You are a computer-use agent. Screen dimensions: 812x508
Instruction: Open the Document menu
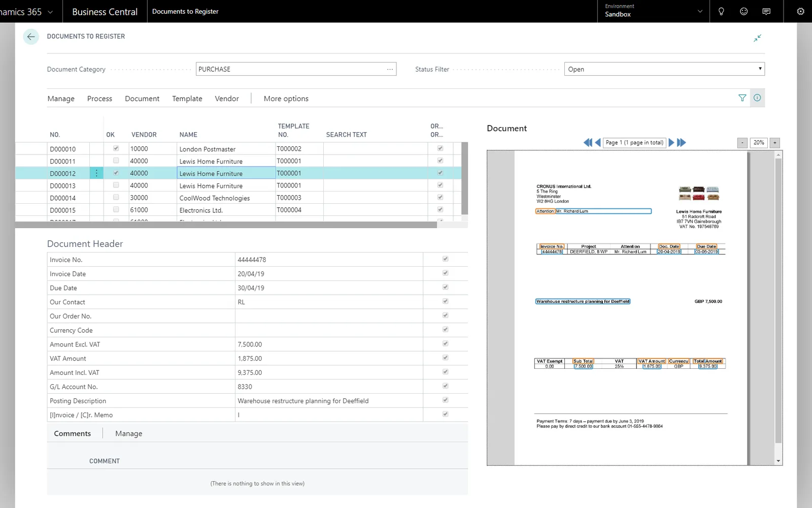(x=142, y=99)
